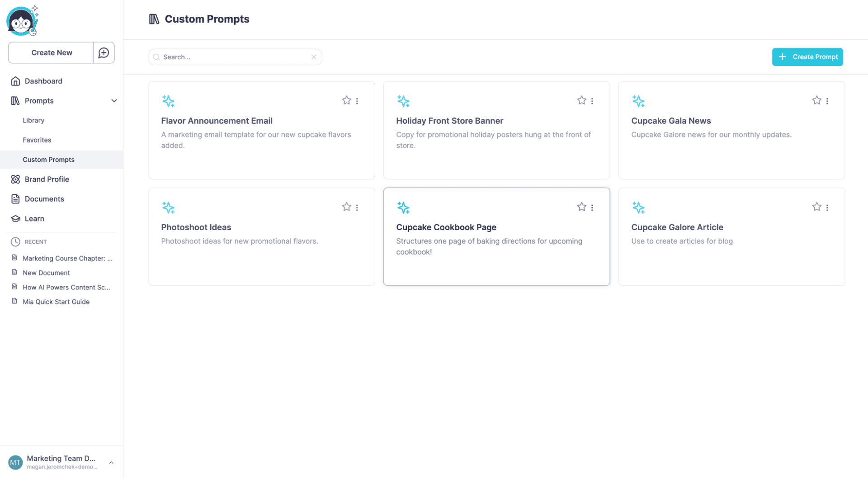The height and width of the screenshot is (479, 868).
Task: Collapse the Prompts section chevron
Action: [x=114, y=100]
